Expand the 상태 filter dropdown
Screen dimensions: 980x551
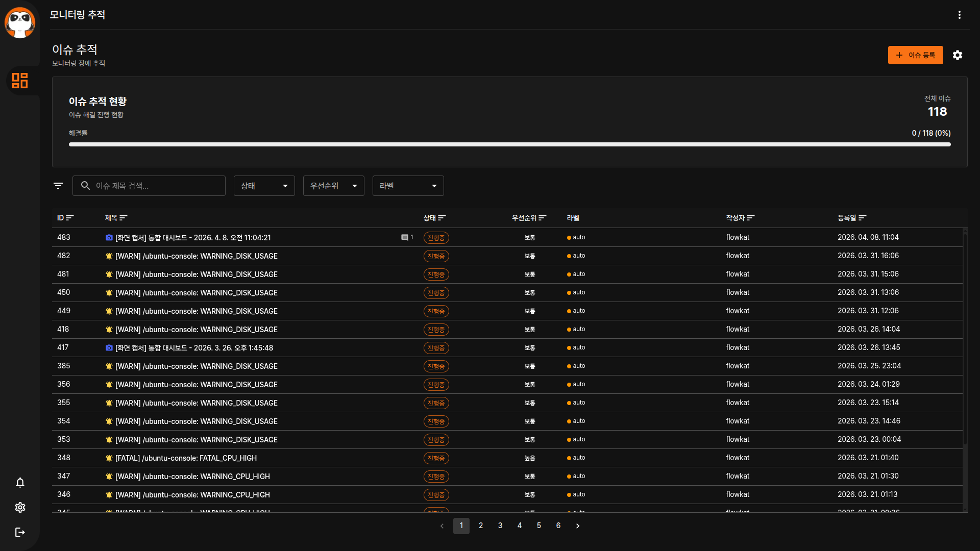(264, 186)
